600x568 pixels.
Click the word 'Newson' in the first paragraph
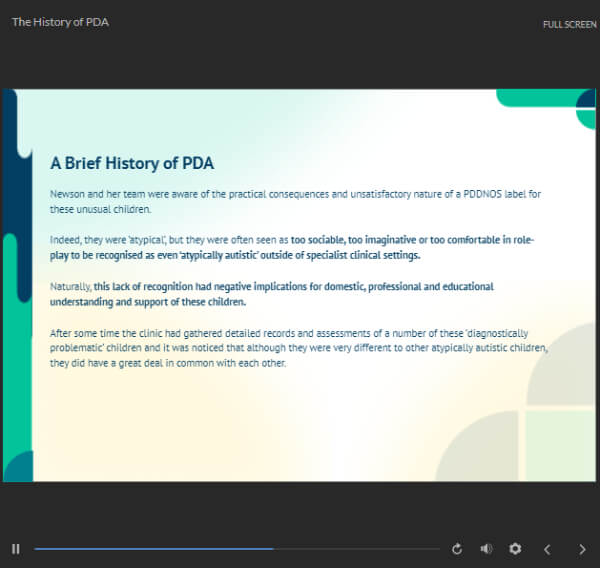(x=66, y=194)
